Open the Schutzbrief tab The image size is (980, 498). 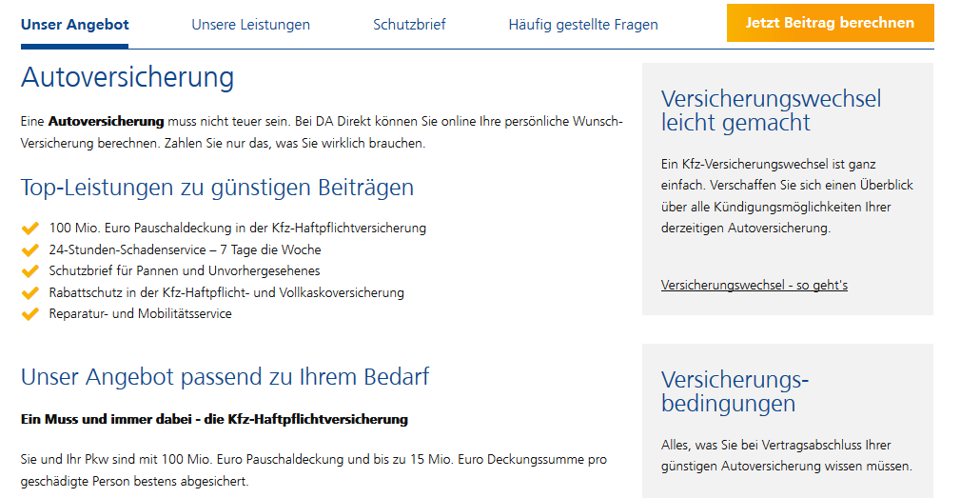409,25
